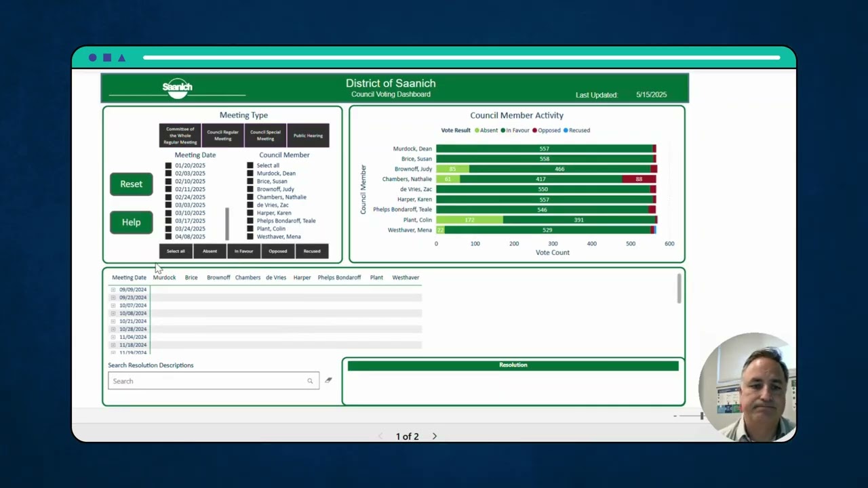Filter vote results by Recused

tap(312, 251)
